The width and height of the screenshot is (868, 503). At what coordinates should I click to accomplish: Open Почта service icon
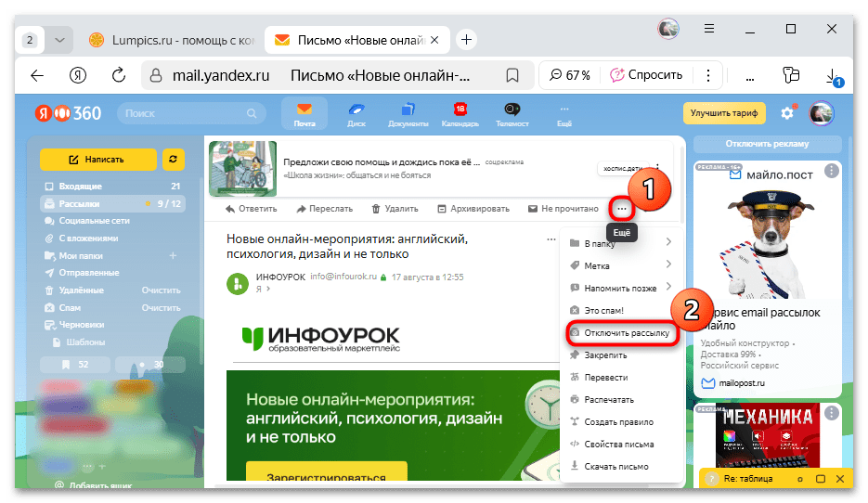click(x=304, y=114)
